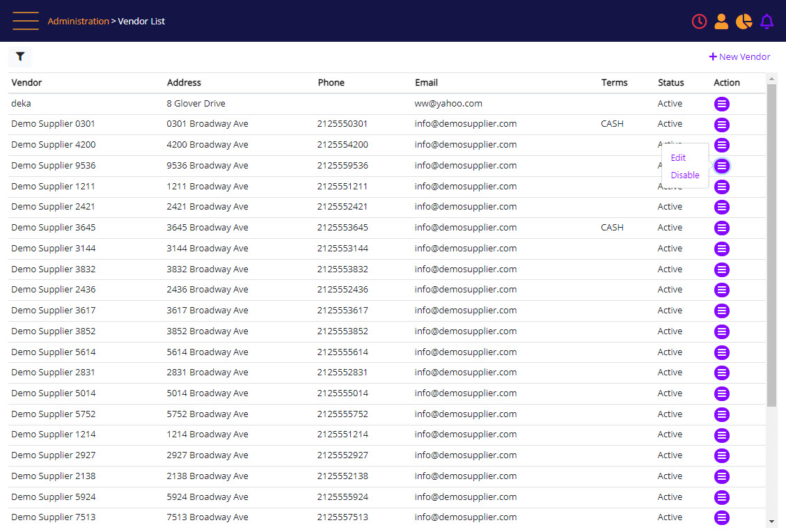Click the Status column header

pos(670,82)
